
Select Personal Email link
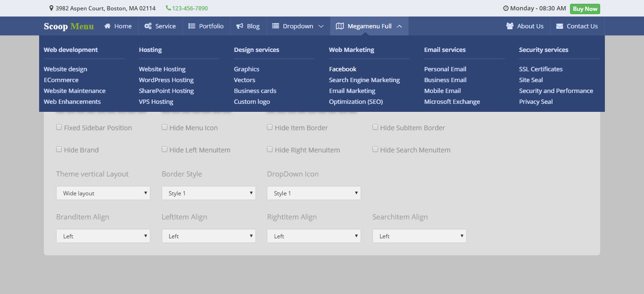tap(445, 69)
